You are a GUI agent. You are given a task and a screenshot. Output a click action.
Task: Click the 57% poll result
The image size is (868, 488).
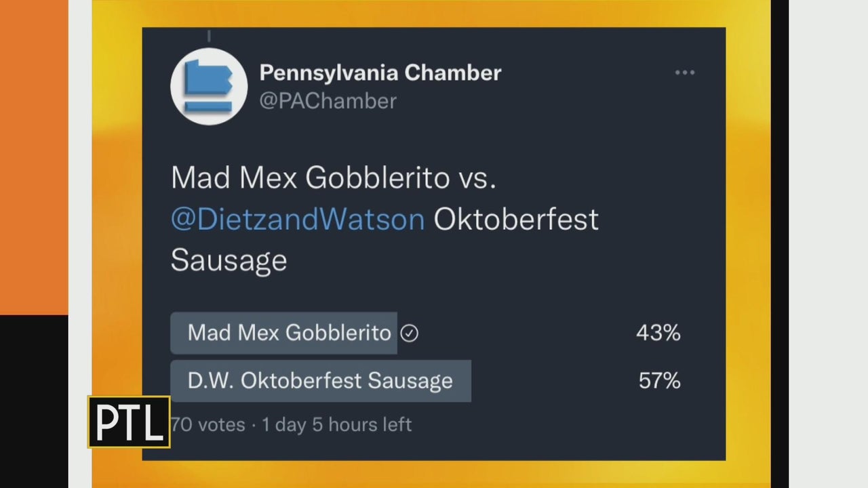(659, 380)
